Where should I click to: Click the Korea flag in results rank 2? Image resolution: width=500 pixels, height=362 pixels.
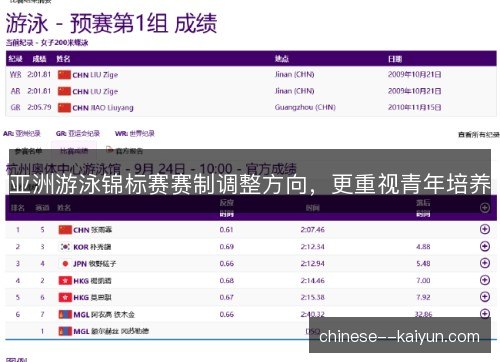(65, 247)
